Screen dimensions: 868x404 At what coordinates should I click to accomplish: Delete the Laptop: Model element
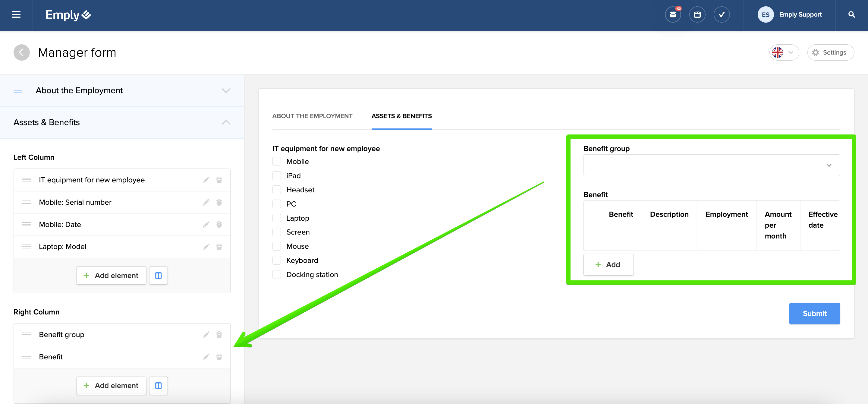pyautogui.click(x=219, y=247)
